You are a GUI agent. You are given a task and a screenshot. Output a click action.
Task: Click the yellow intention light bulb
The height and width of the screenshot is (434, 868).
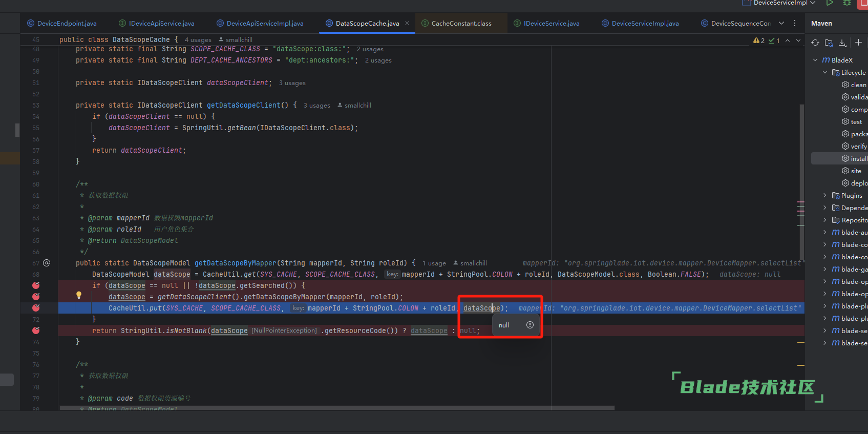[79, 295]
